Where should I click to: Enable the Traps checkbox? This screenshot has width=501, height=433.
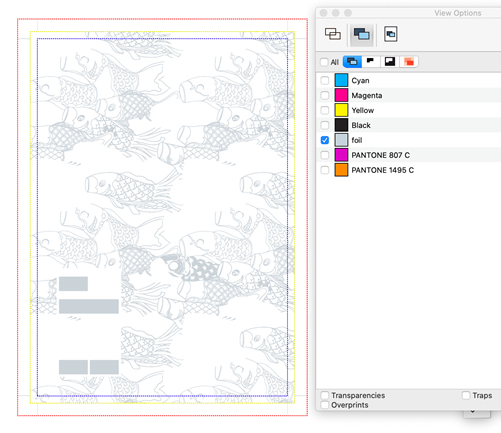466,395
